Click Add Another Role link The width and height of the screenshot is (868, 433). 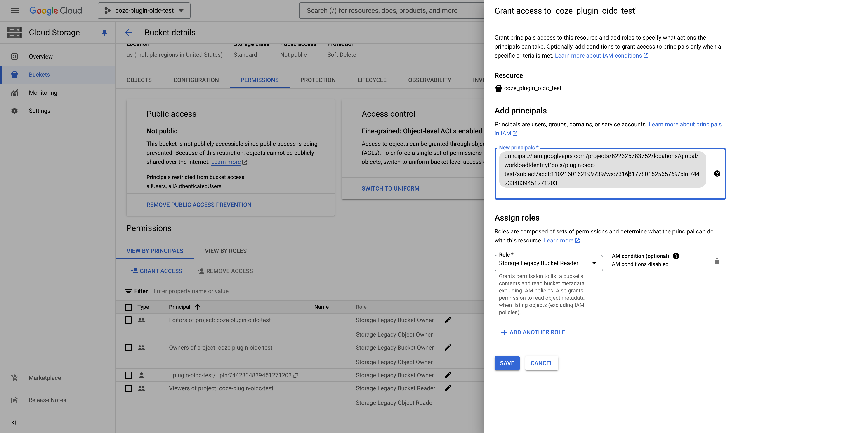coord(533,332)
